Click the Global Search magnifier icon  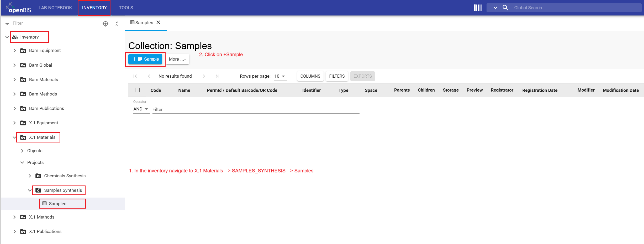click(x=505, y=8)
